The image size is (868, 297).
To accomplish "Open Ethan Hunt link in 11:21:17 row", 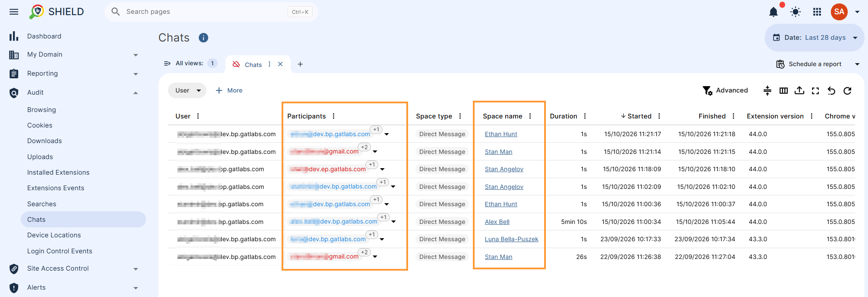I will pyautogui.click(x=501, y=134).
